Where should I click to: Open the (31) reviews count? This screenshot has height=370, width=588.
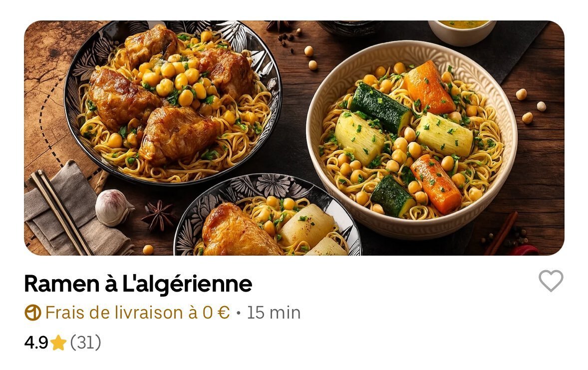coord(85,342)
